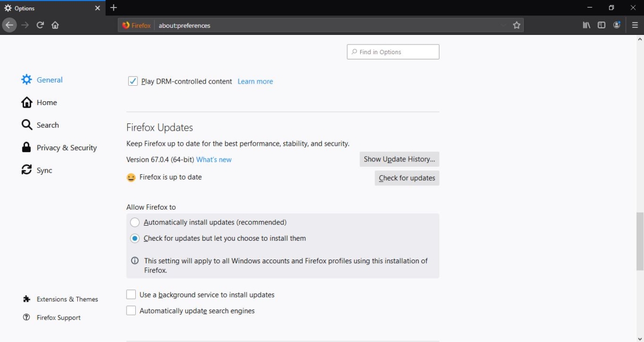Click the Find in Options search field
644x342 pixels.
tap(393, 52)
